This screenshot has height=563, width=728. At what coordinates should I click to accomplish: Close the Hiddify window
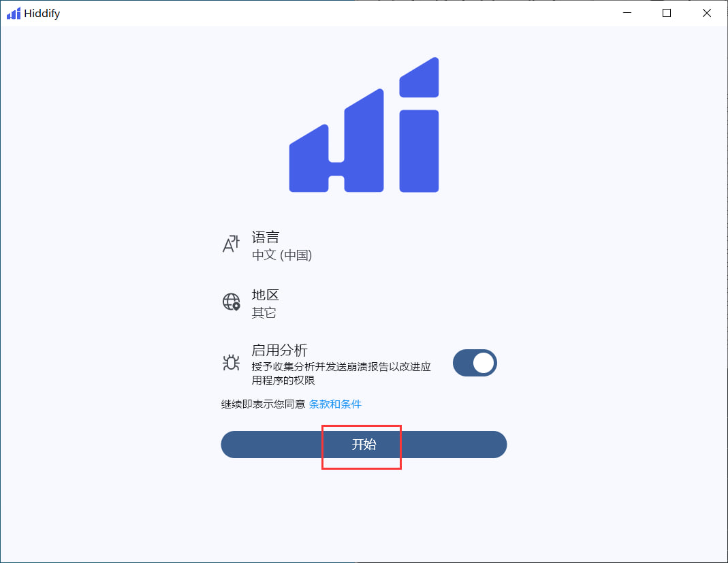[707, 13]
